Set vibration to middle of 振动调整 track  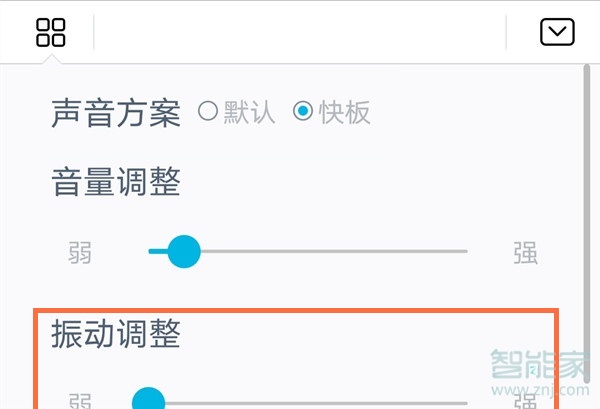[308, 403]
